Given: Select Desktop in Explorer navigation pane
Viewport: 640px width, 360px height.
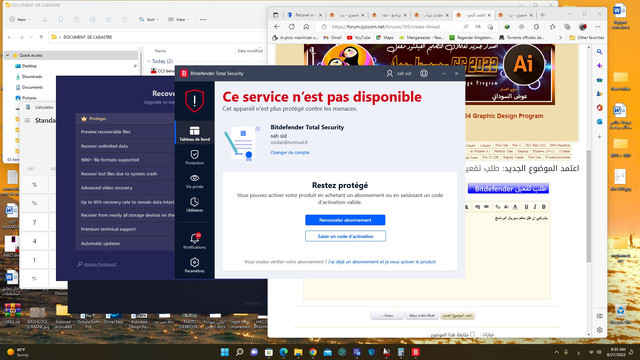Looking at the screenshot, I should pyautogui.click(x=29, y=66).
